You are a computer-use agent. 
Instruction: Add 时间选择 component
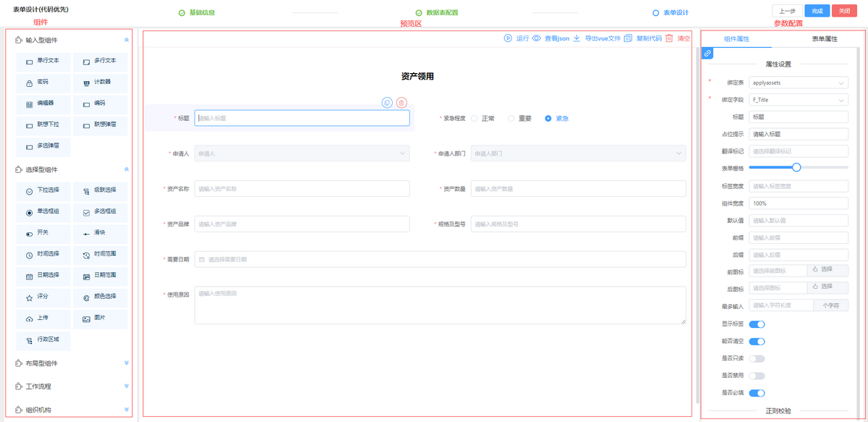[x=43, y=255]
